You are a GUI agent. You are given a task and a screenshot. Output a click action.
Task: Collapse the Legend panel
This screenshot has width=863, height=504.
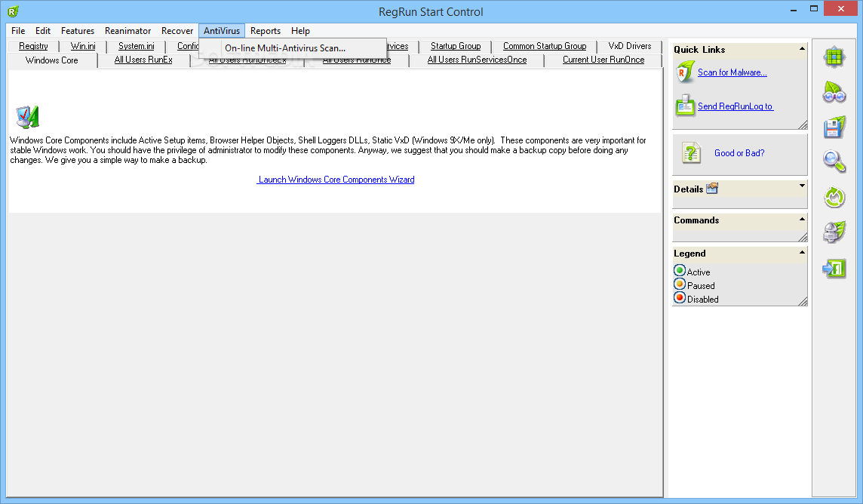[802, 252]
